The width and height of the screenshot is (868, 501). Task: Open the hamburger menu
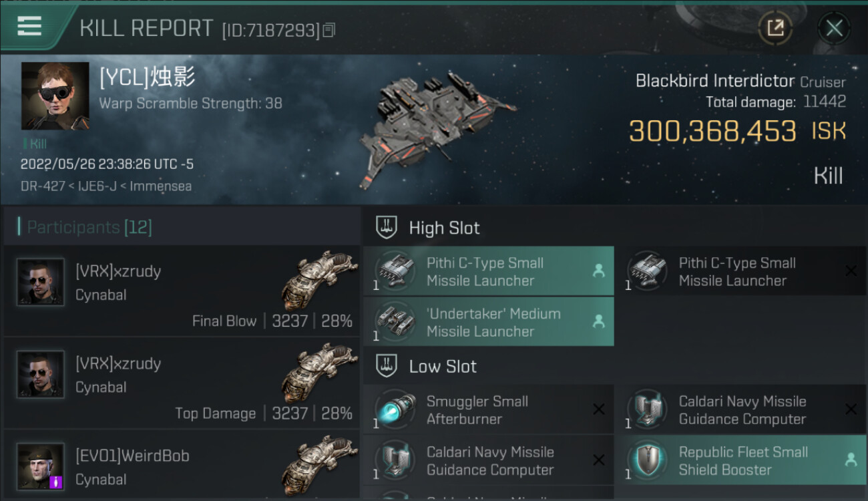tap(29, 27)
